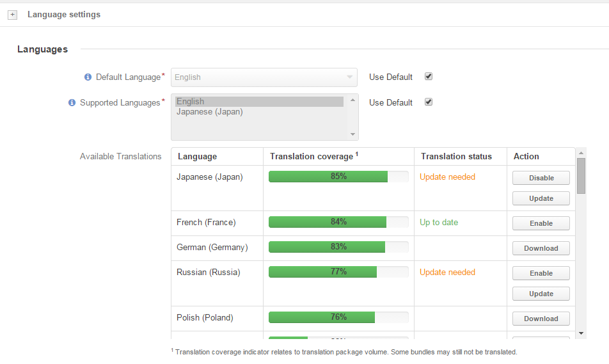Click translations table scrollbar thumb
Image resolution: width=609 pixels, height=364 pixels.
[581, 175]
